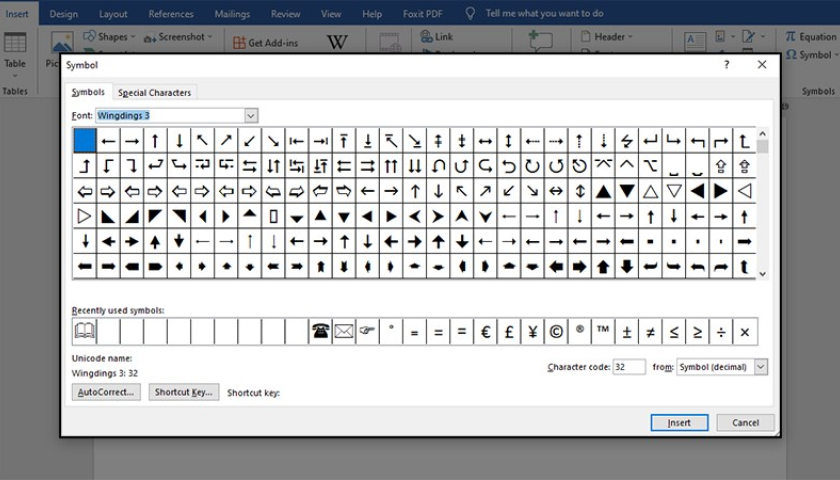Click the trademark TM recent symbol

click(x=603, y=332)
